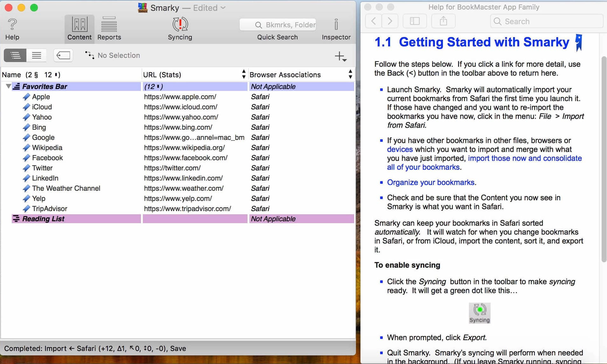Click the bookmark ribbon icon beside Help heading
This screenshot has width=607, height=364.
pyautogui.click(x=579, y=42)
